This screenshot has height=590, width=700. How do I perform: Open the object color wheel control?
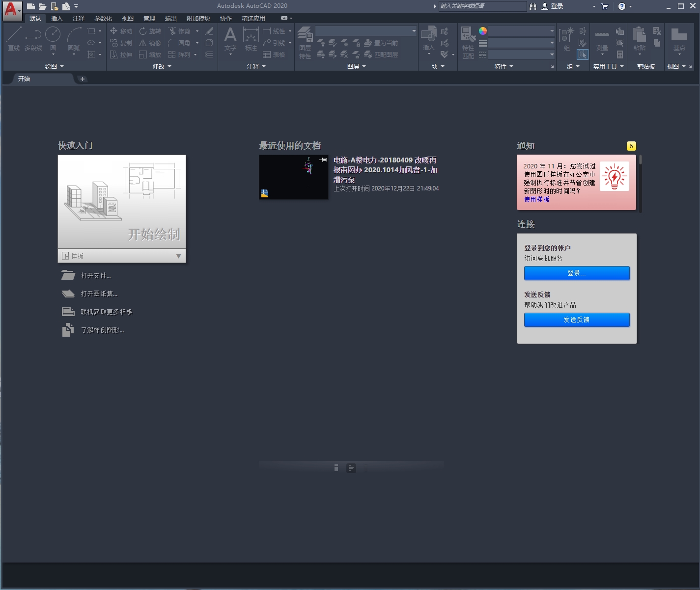pyautogui.click(x=483, y=31)
